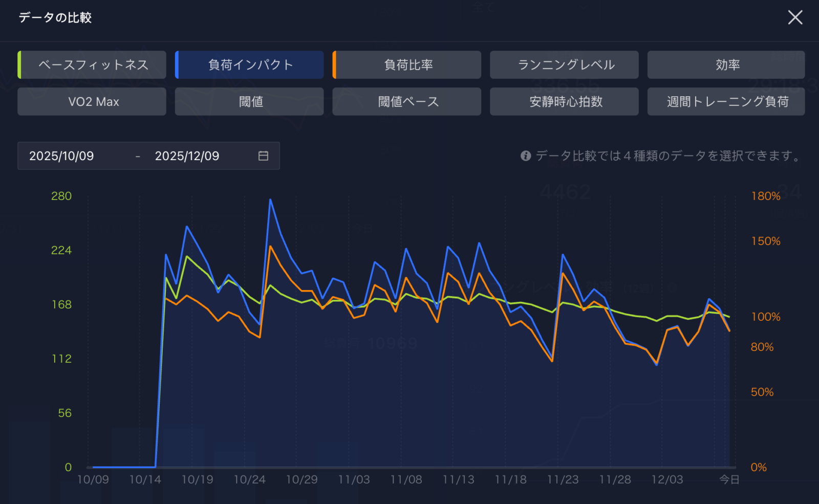Click the 今日 label on x-axis

729,480
